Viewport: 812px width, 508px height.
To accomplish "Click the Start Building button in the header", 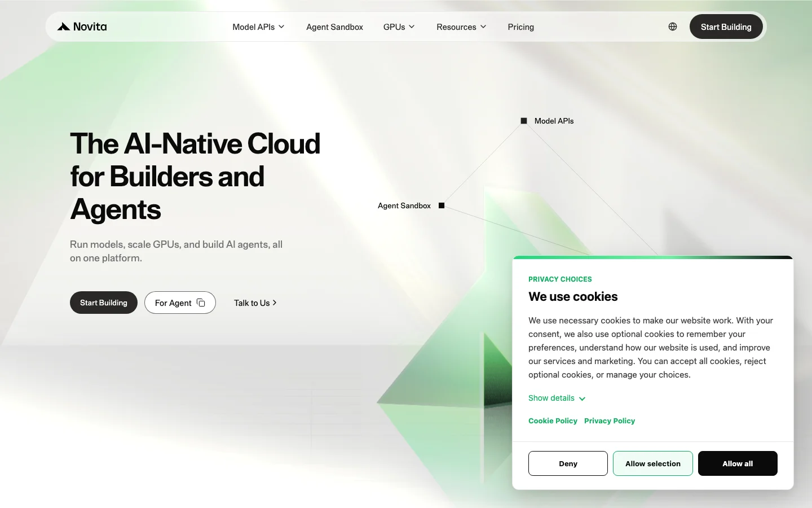I will click(726, 27).
